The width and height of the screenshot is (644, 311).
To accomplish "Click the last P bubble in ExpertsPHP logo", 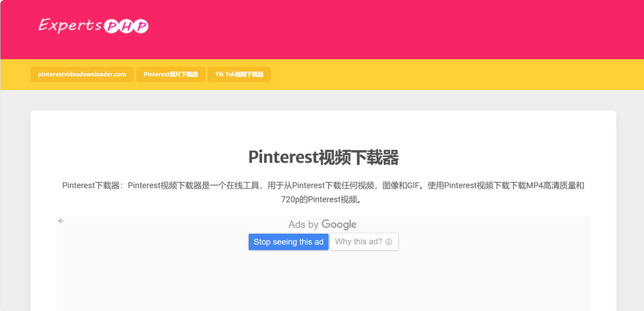I will (140, 26).
